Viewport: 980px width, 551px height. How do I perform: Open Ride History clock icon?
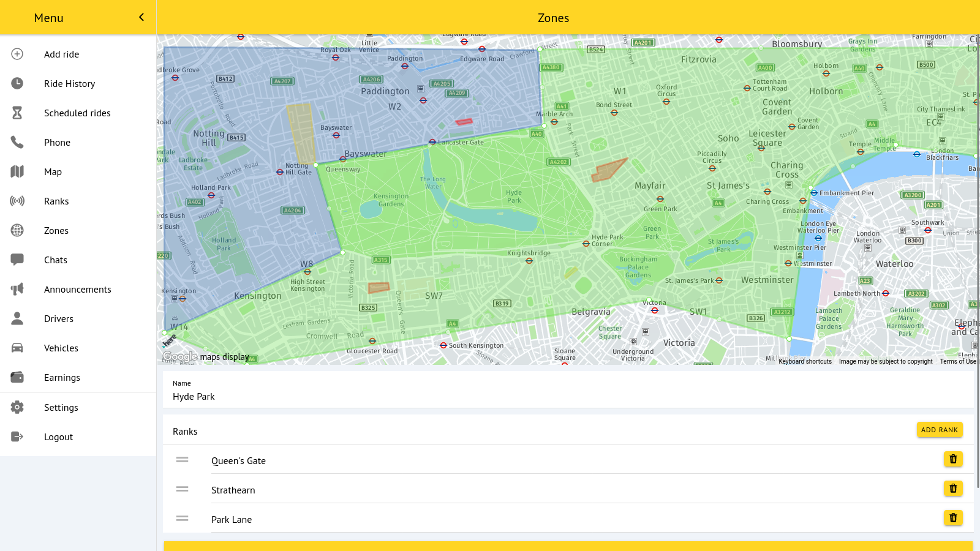coord(17,83)
